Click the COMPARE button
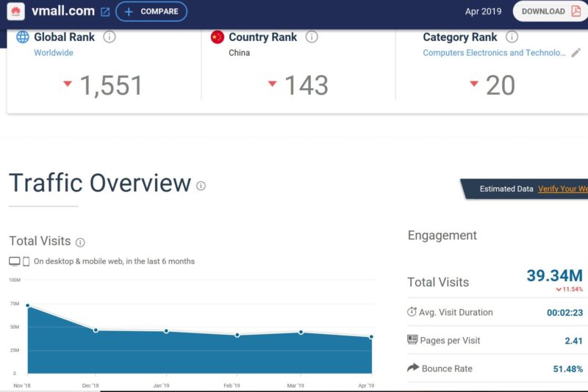The image size is (588, 392). click(x=151, y=12)
